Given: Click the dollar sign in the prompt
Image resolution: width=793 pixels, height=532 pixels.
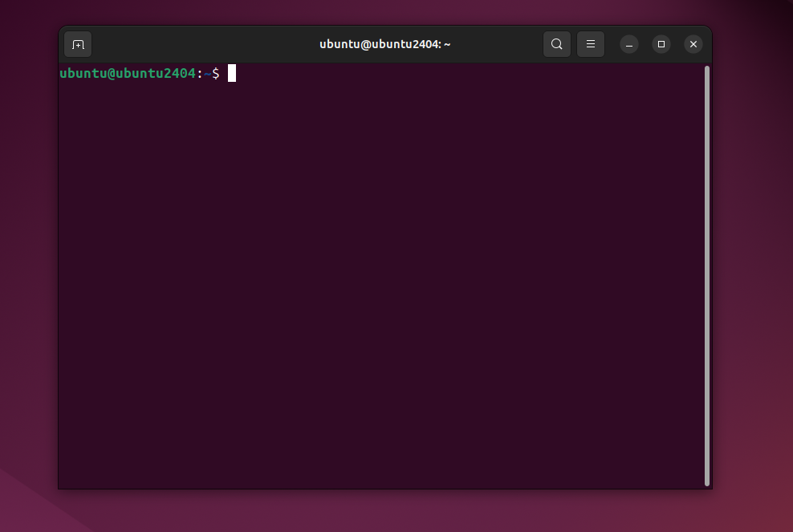Looking at the screenshot, I should (x=216, y=74).
